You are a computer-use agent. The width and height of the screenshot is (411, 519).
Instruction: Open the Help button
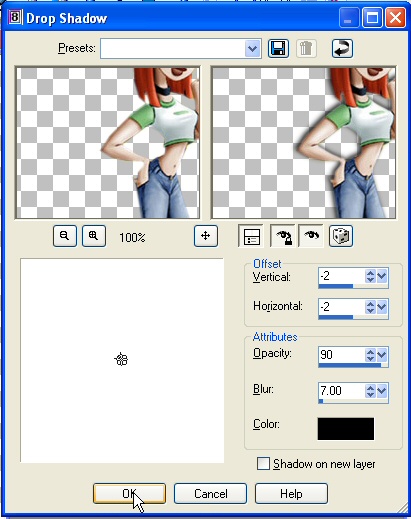point(291,494)
